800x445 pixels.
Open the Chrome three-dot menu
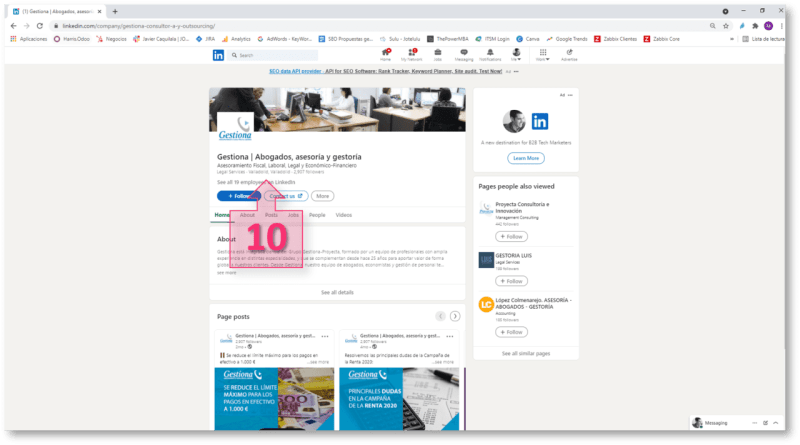(782, 26)
